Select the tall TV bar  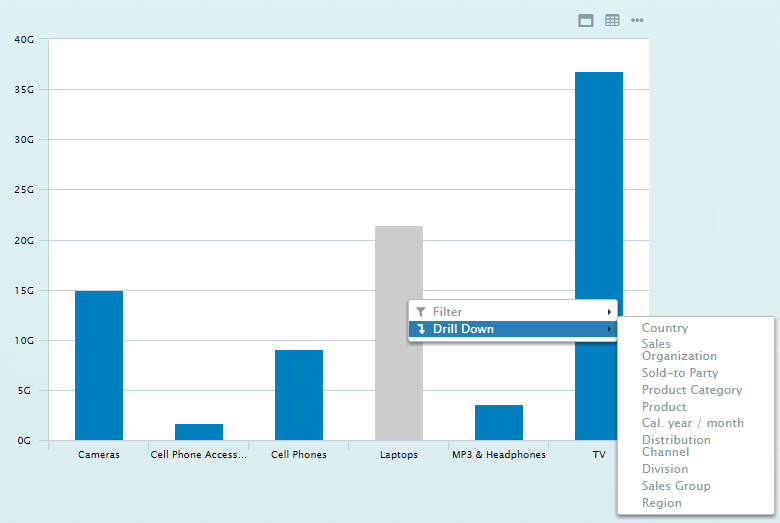[599, 255]
